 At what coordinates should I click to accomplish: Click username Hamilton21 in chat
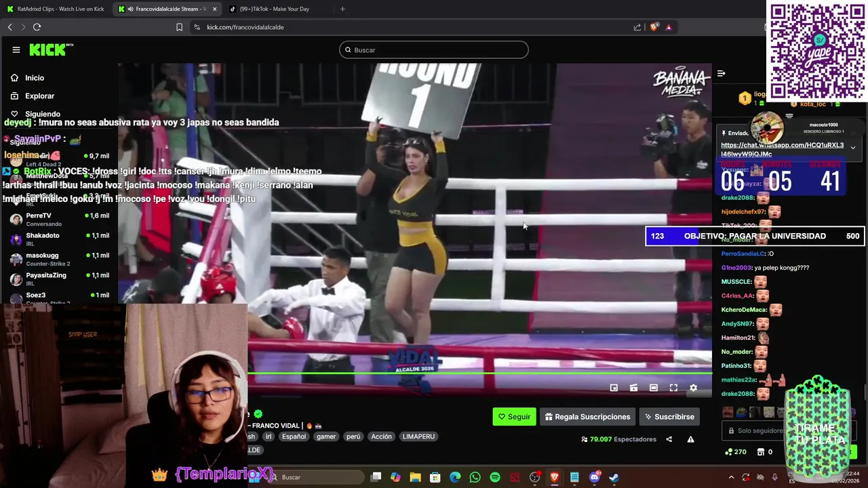tap(738, 338)
